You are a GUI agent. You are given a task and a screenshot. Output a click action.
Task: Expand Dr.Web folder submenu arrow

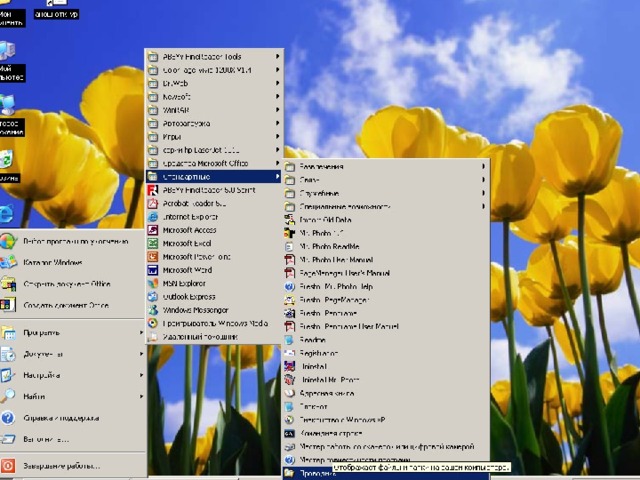click(x=278, y=83)
